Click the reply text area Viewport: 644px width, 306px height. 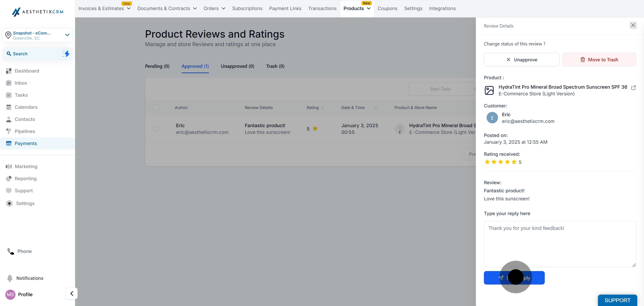tap(559, 244)
